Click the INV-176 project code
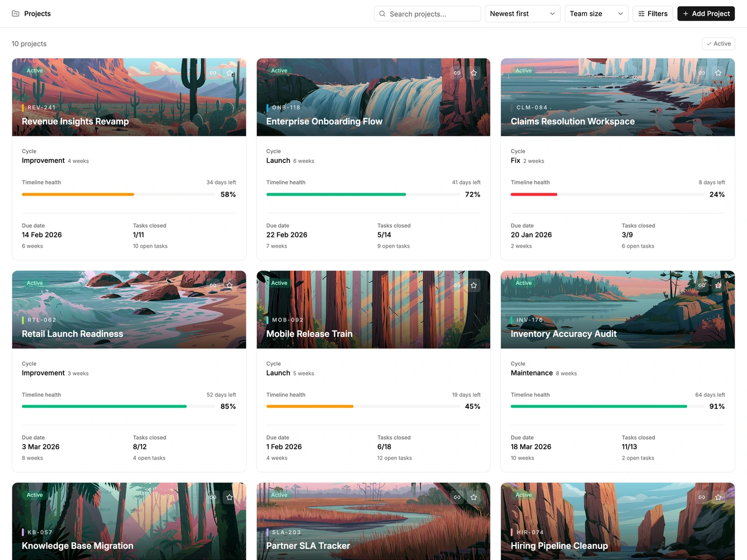Viewport: 747px width, 560px height. tap(529, 320)
